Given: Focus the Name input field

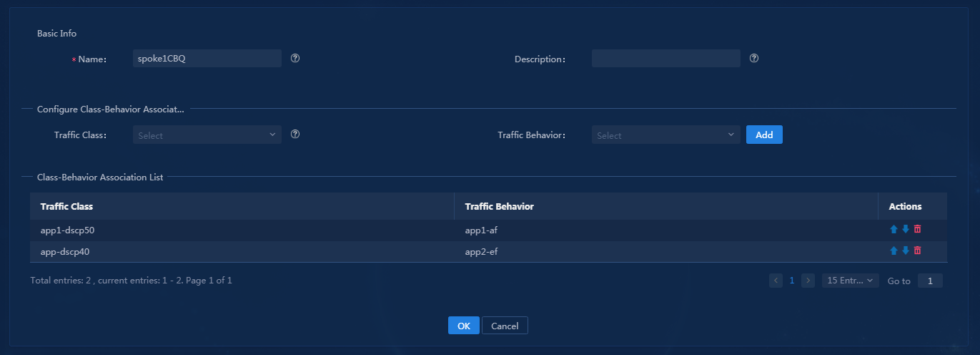Looking at the screenshot, I should click(x=207, y=59).
